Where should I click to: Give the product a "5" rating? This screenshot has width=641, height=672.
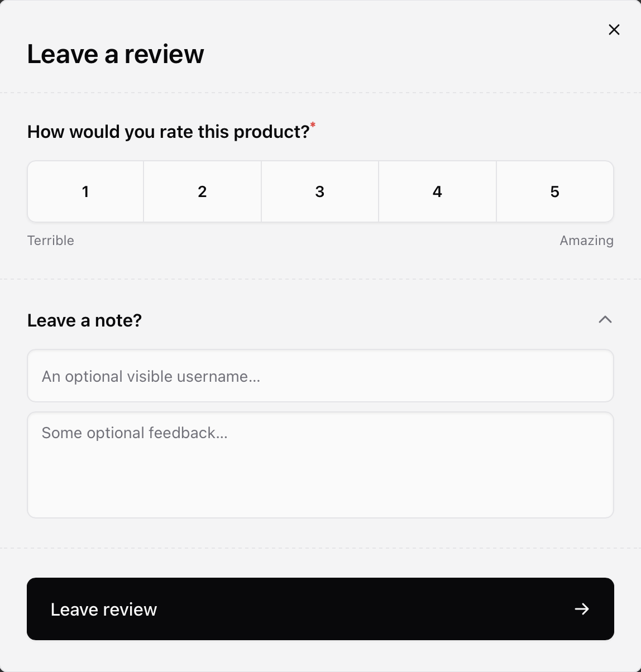tap(554, 191)
